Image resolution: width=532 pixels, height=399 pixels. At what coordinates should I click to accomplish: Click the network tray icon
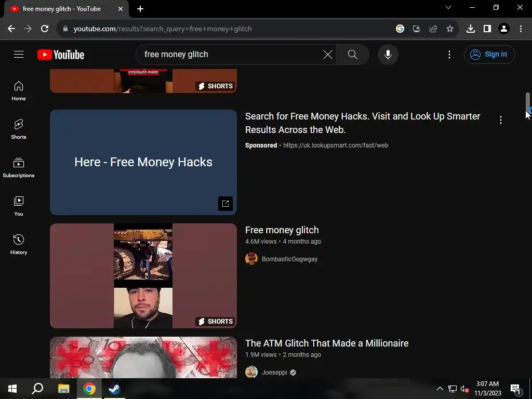453,389
